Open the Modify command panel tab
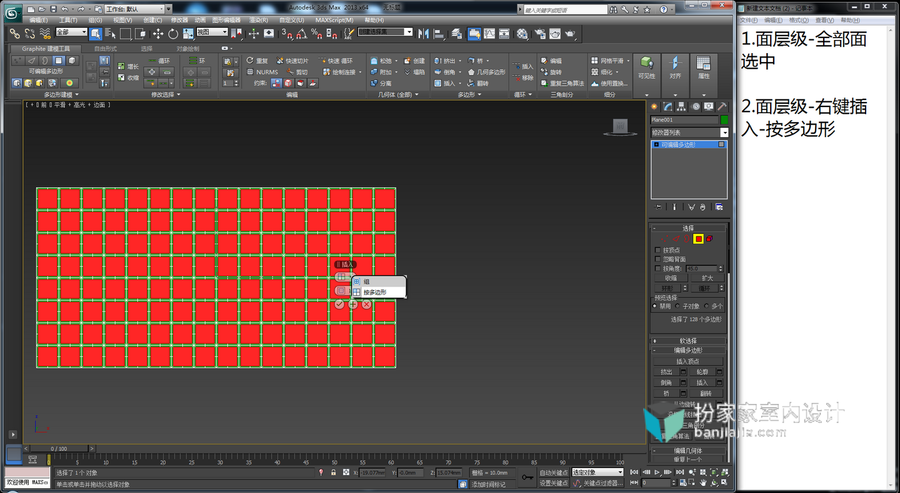 (x=668, y=107)
